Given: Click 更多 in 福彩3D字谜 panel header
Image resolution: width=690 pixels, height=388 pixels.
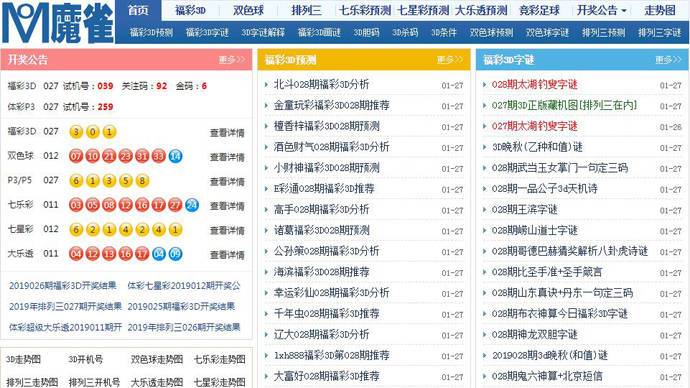Looking at the screenshot, I should 668,59.
